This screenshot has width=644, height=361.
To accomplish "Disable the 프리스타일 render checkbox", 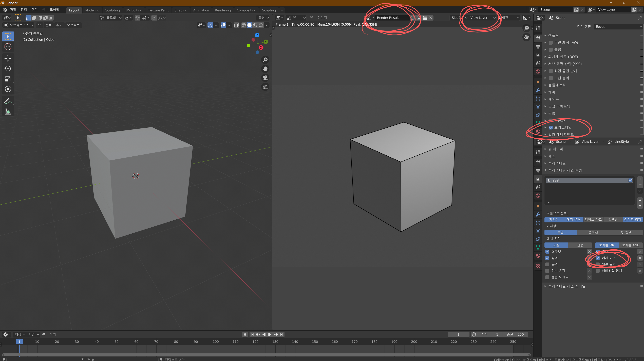I will click(551, 128).
